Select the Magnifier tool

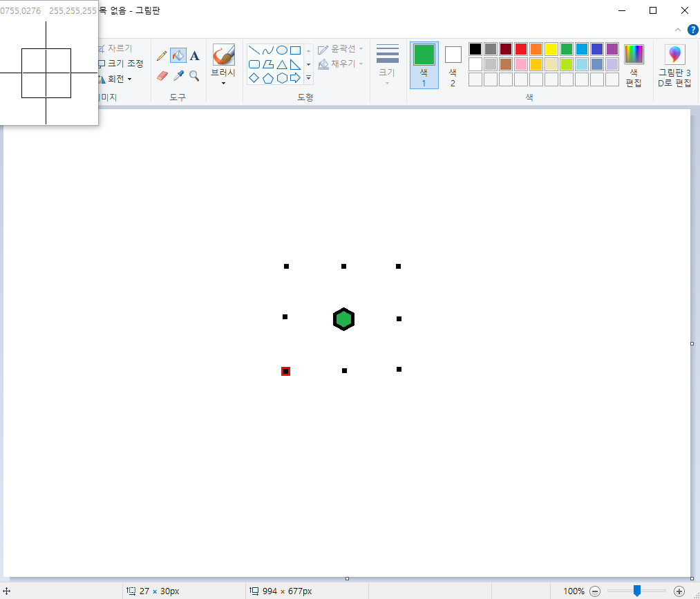click(x=194, y=75)
